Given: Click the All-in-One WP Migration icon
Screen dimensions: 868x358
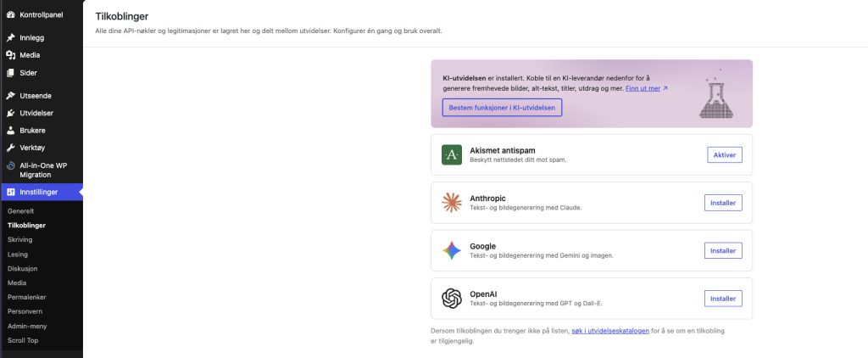Looking at the screenshot, I should [10, 165].
